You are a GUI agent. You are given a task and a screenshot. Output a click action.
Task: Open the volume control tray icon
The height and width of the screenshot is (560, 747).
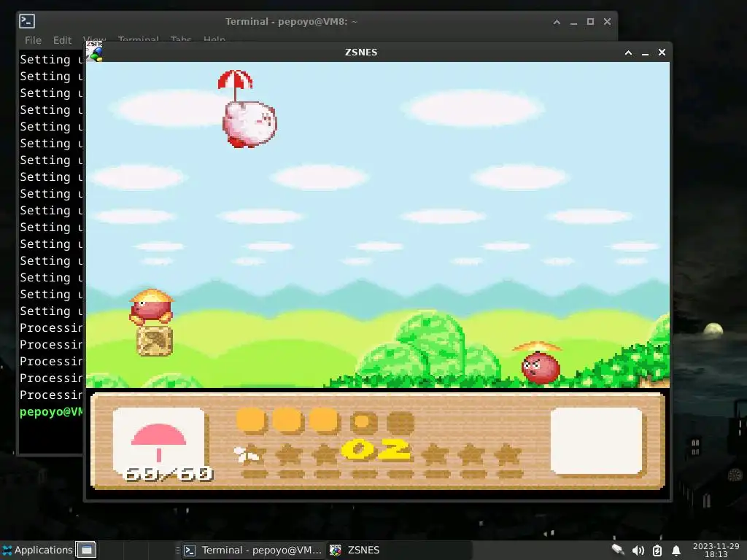pos(638,551)
